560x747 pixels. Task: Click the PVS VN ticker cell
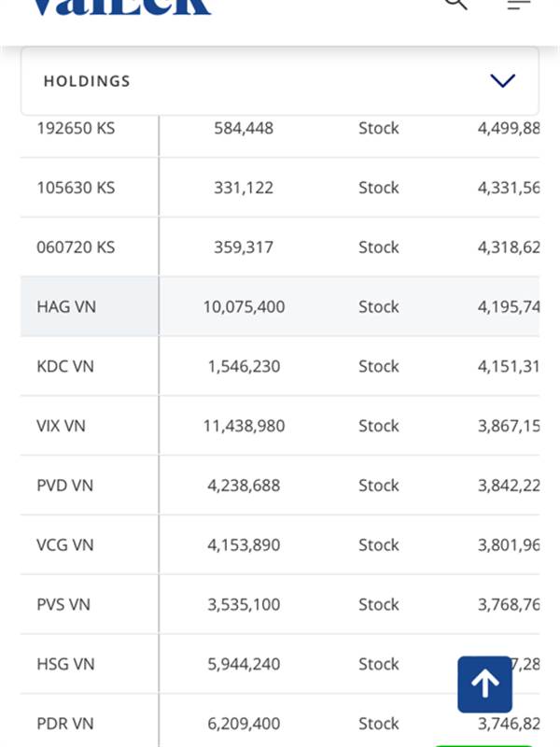(63, 604)
